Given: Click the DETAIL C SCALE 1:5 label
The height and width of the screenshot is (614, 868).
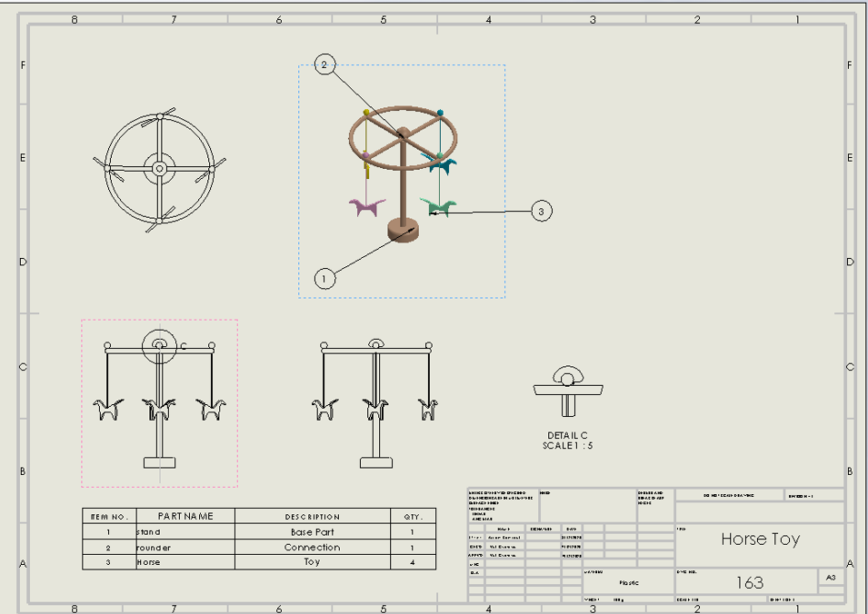Looking at the screenshot, I should pos(567,441).
